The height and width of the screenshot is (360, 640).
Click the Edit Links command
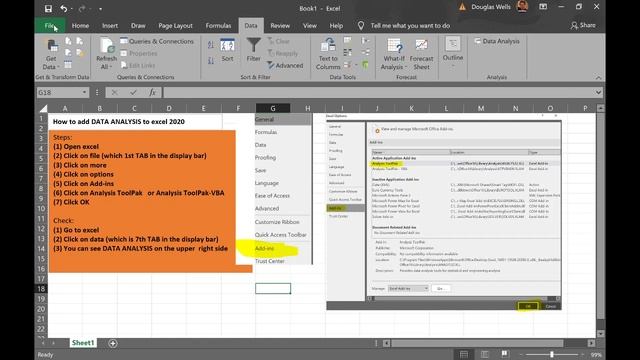pyautogui.click(x=138, y=65)
